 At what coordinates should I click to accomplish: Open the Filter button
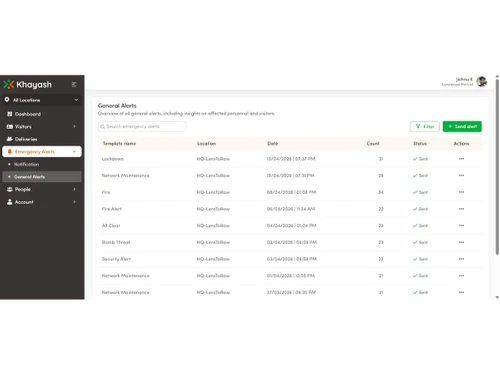pos(425,127)
